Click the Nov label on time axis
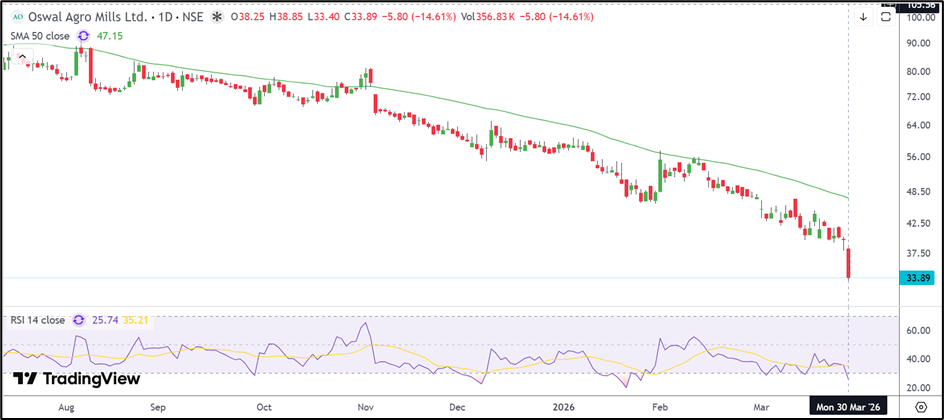Screen dimensions: 944x420 pos(365,408)
